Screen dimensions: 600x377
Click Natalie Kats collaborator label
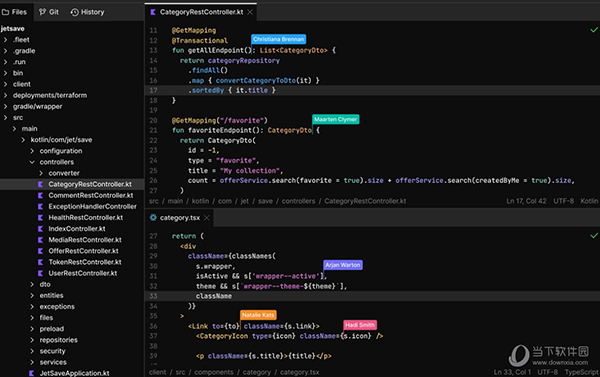tap(258, 315)
